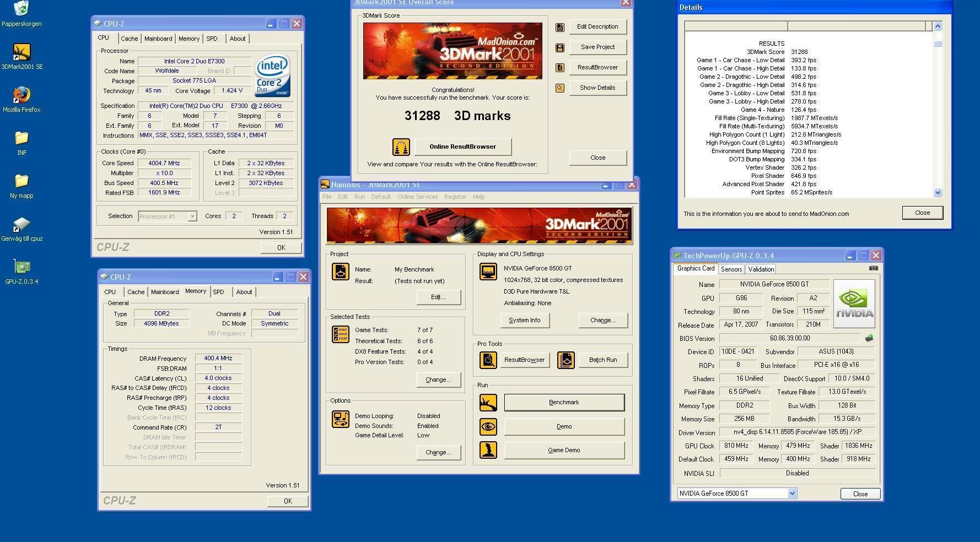This screenshot has height=542, width=980.
Task: Click the Details vertical scrollbar thumb
Action: 938,44
